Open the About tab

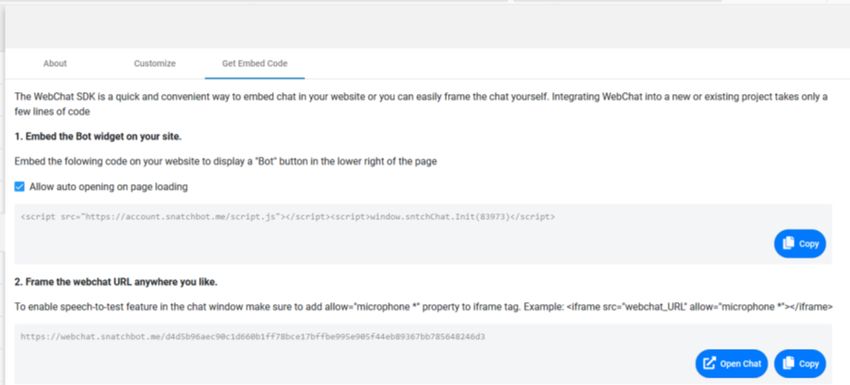[55, 63]
